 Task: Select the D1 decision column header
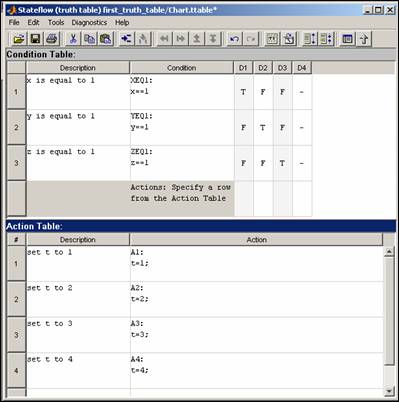(x=243, y=68)
